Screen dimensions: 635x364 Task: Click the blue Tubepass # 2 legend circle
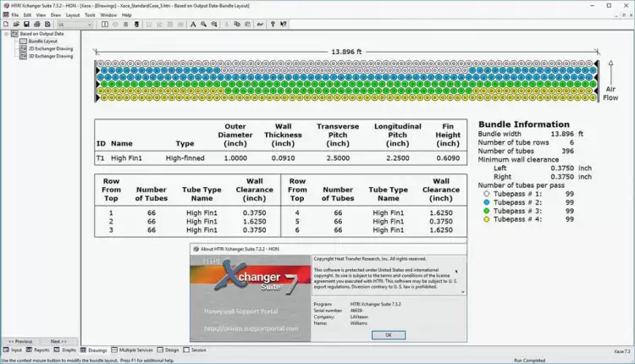tap(486, 202)
